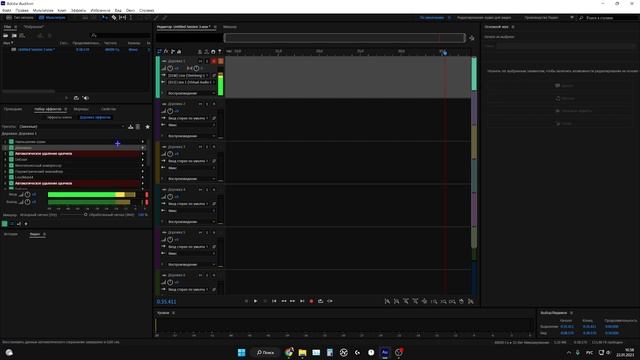
Task: Click the zoom in amplitude icon
Action: (x=387, y=301)
